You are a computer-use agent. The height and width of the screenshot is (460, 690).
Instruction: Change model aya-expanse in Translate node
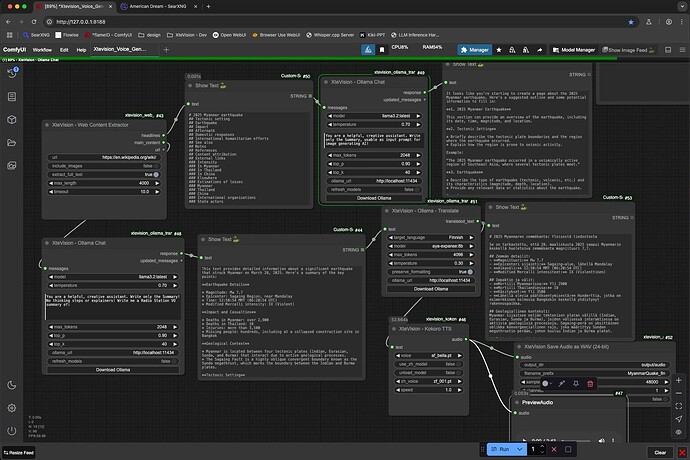click(431, 246)
